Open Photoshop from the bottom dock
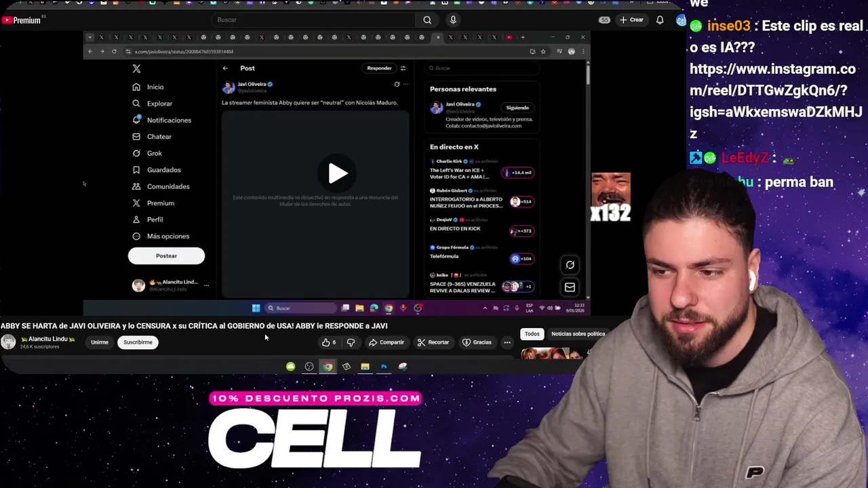Viewport: 868px width, 488px height. pos(384,367)
